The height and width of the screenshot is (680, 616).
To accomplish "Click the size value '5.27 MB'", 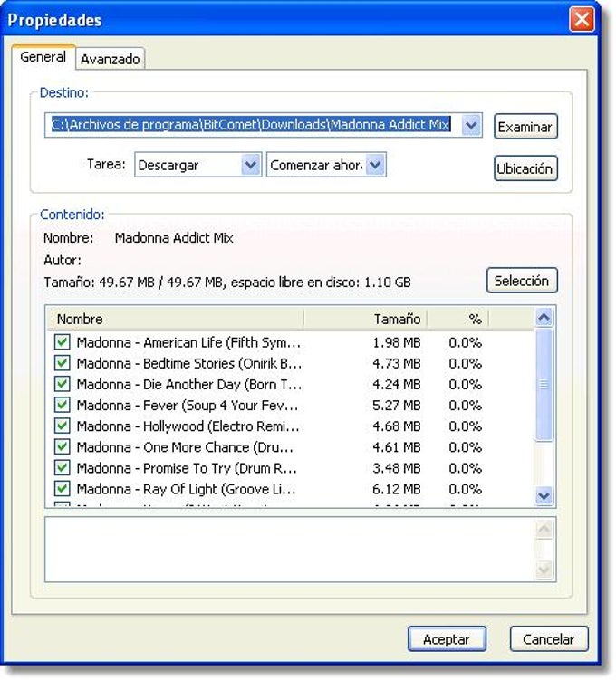I will point(397,406).
